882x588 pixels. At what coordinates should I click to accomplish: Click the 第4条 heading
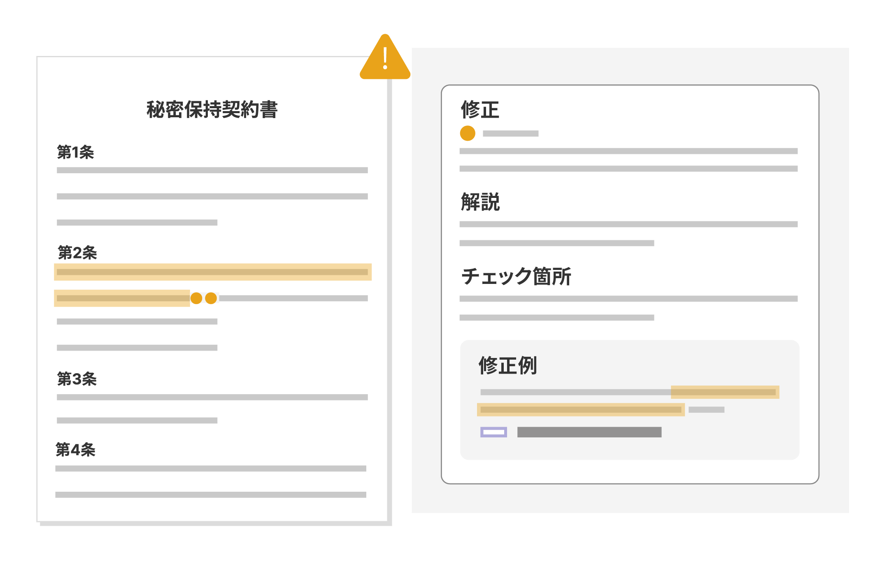coord(76,450)
